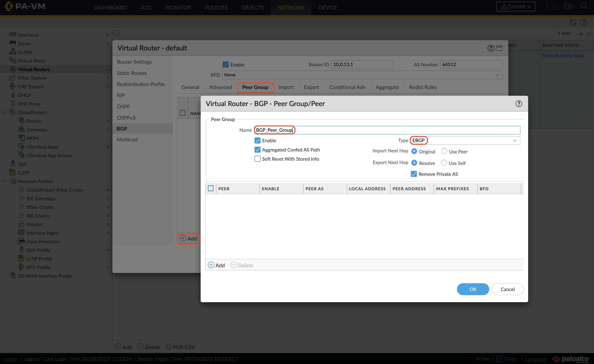Click the help icon in Peer Group dialog

click(x=519, y=104)
